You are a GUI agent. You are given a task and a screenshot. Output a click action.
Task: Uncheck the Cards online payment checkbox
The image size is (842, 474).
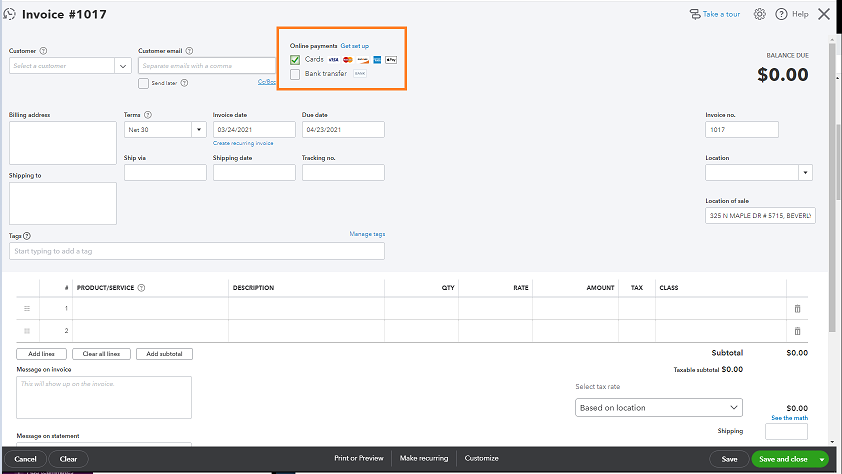point(295,60)
